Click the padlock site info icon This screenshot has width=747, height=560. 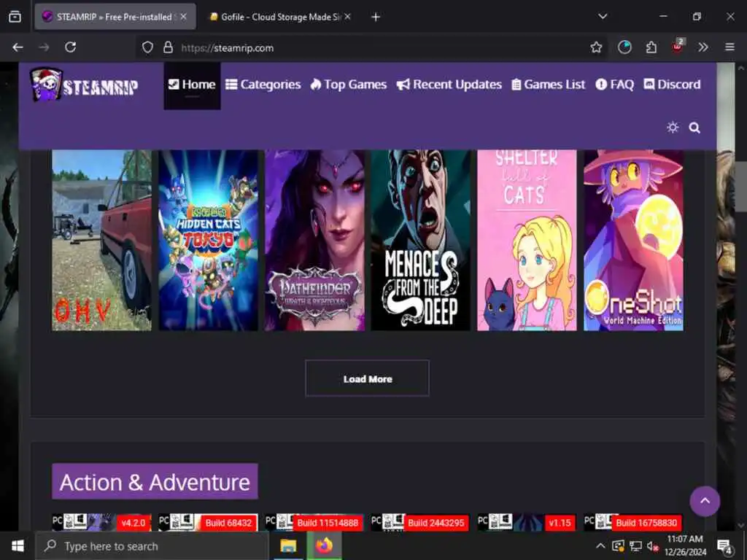coord(168,47)
